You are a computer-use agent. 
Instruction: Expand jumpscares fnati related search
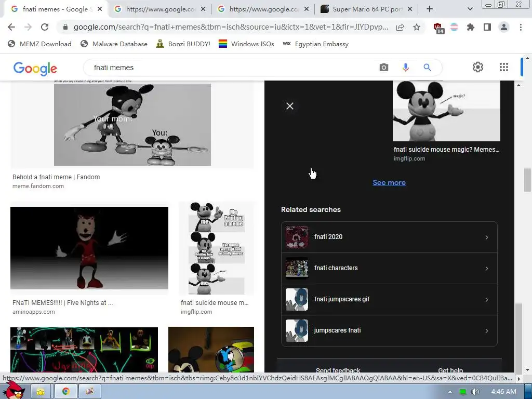coord(389,331)
